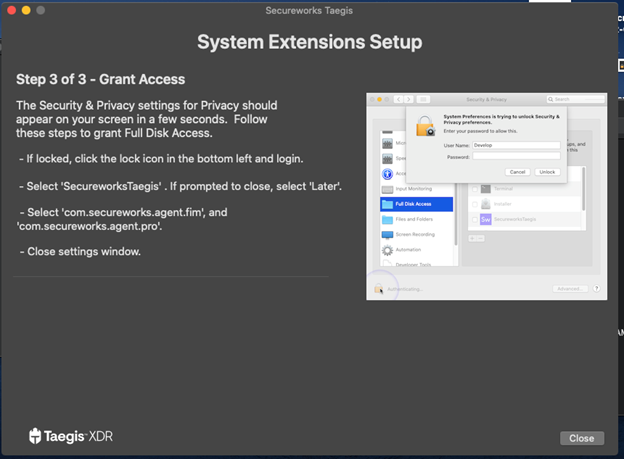
Task: Click the back arrow in Security & Privacy
Action: point(396,99)
